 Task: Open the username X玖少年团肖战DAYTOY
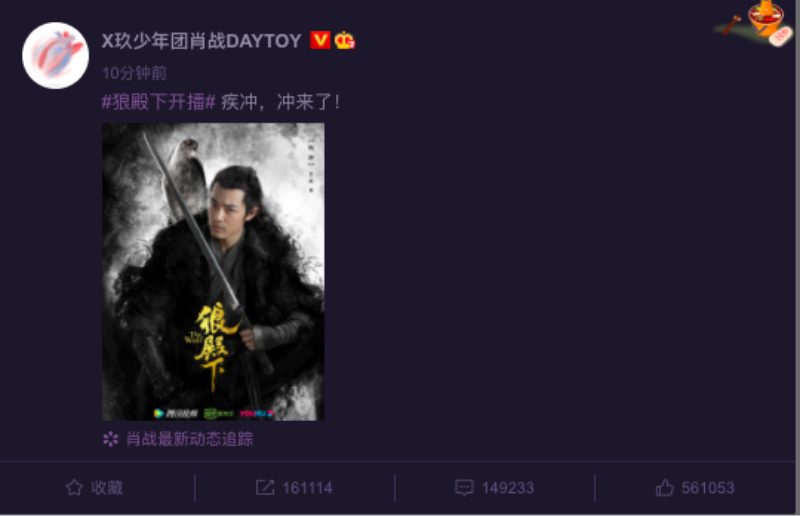(x=202, y=41)
